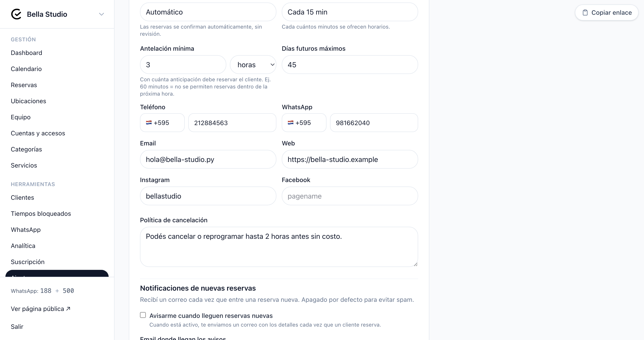Go to Calendario in sidebar
Image resolution: width=644 pixels, height=340 pixels.
click(26, 69)
